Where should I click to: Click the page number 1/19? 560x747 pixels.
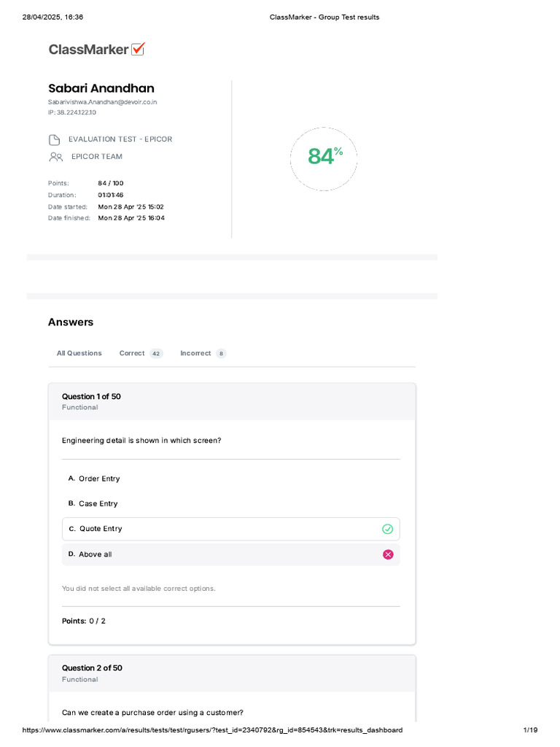pyautogui.click(x=530, y=729)
